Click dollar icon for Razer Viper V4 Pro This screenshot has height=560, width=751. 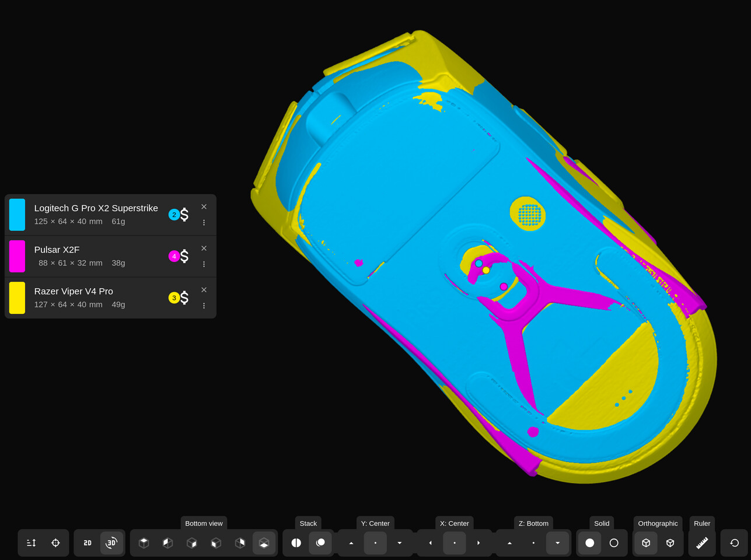(184, 297)
